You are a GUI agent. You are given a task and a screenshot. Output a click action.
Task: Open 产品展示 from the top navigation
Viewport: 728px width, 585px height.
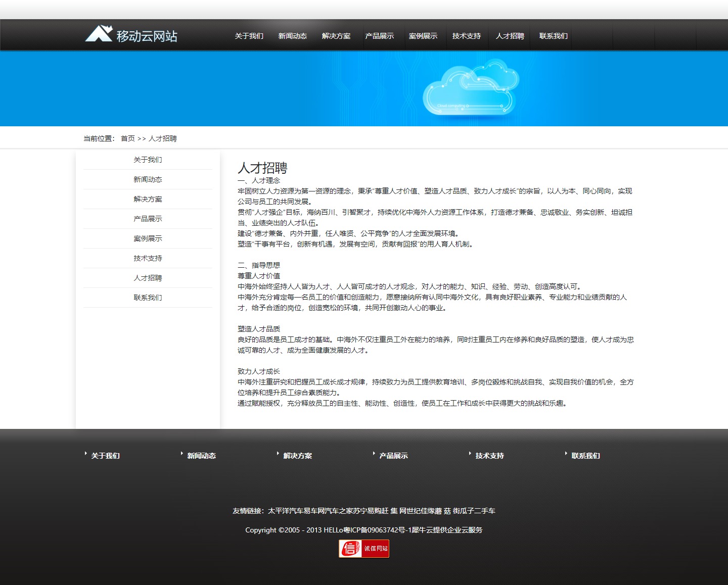pos(379,36)
